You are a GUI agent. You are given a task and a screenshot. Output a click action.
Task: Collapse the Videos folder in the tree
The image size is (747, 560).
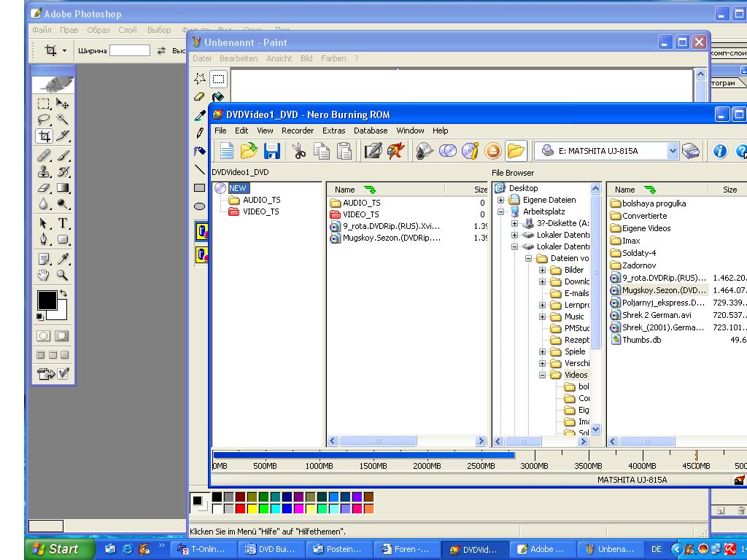(x=543, y=375)
